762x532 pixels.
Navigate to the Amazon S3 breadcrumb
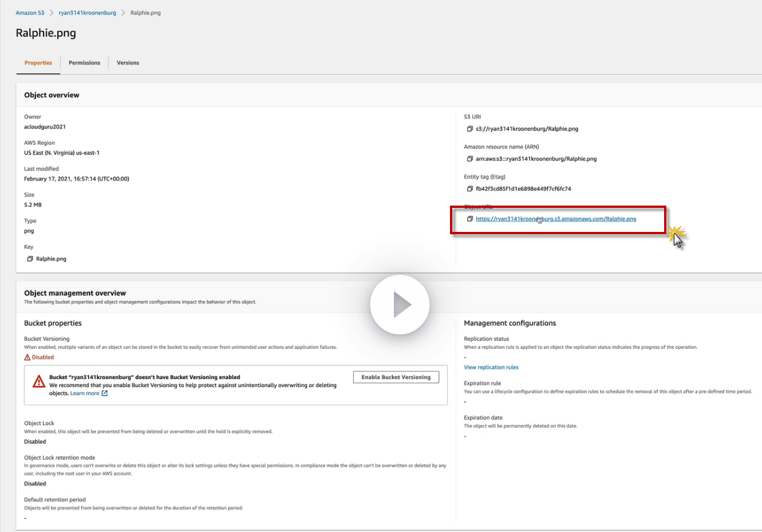30,13
